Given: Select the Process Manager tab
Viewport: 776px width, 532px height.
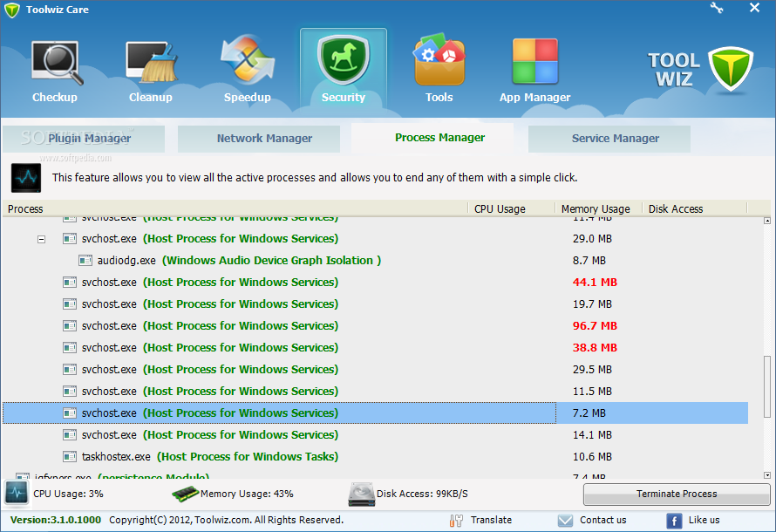Looking at the screenshot, I should point(432,138).
